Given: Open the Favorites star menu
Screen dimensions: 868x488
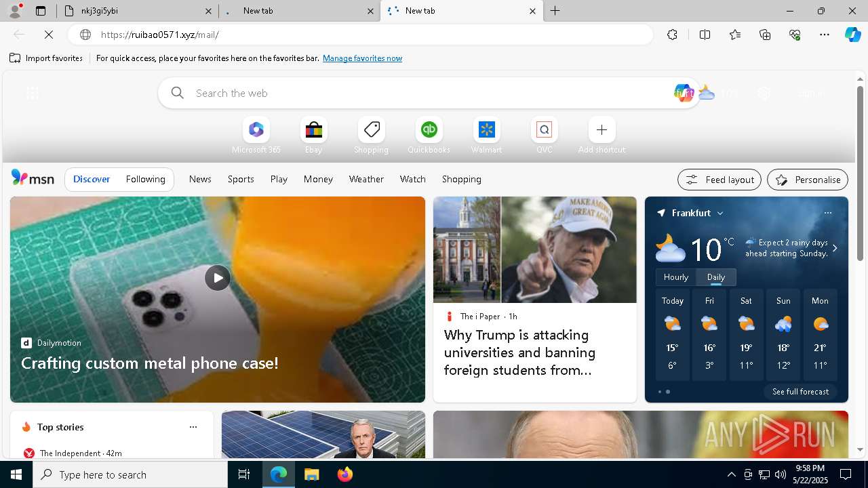Looking at the screenshot, I should 735,35.
